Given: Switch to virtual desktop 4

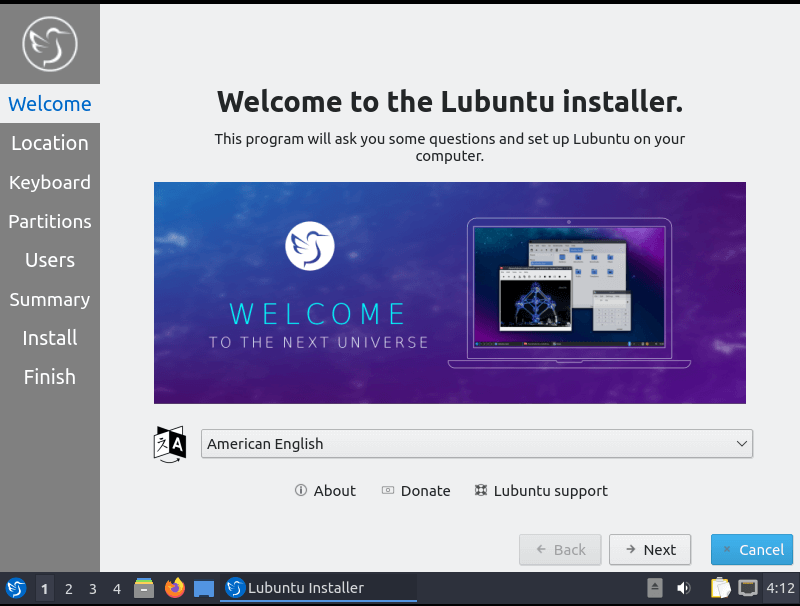Looking at the screenshot, I should click(x=117, y=589).
